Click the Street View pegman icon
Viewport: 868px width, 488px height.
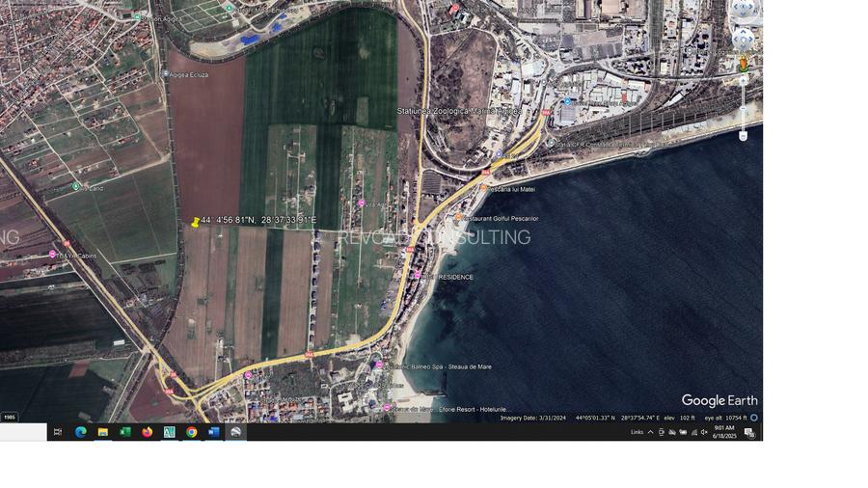coord(743,63)
